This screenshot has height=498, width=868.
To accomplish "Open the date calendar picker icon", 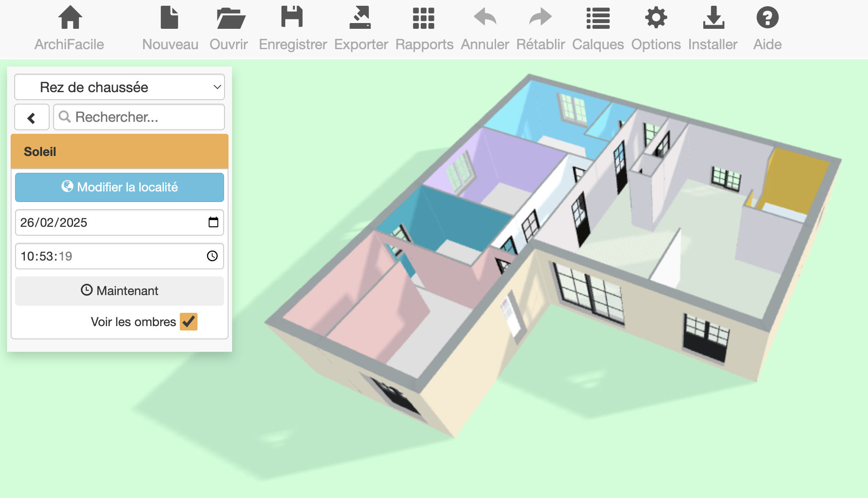I will pyautogui.click(x=213, y=222).
